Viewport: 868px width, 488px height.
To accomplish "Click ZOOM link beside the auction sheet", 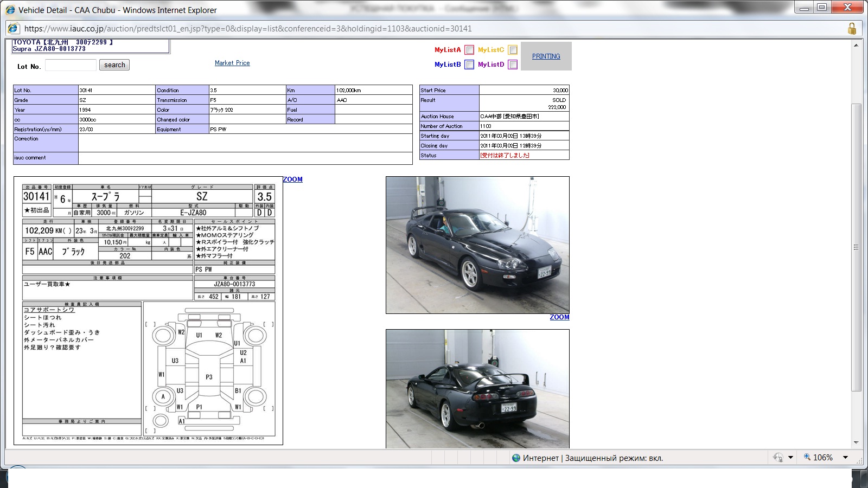I will [292, 179].
